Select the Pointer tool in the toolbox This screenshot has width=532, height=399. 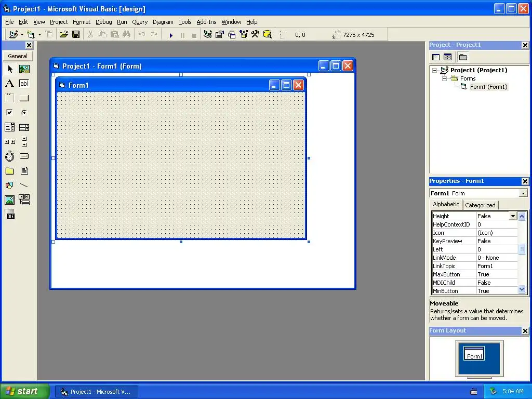tap(10, 69)
